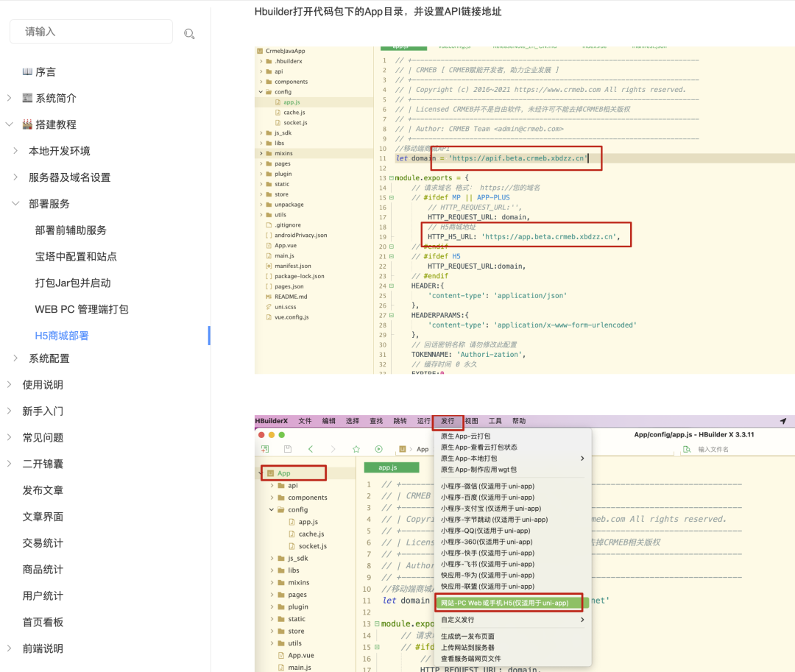This screenshot has height=672, width=795.
Task: Click the run play icon in HBuilderX toolbar
Action: point(379,449)
